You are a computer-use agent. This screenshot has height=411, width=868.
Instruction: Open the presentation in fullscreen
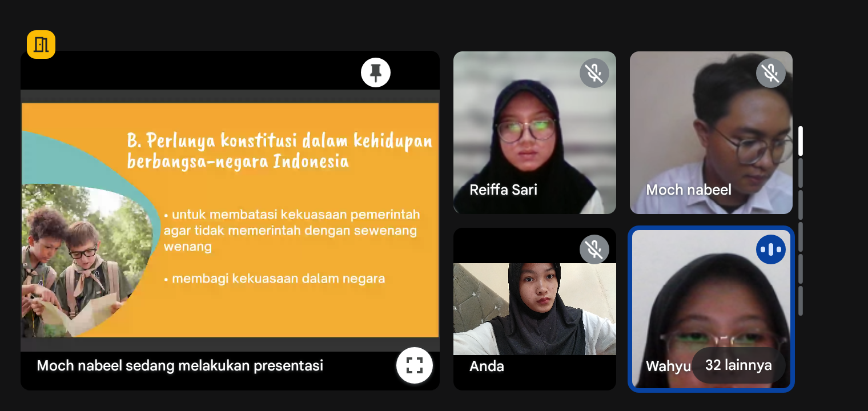point(414,365)
